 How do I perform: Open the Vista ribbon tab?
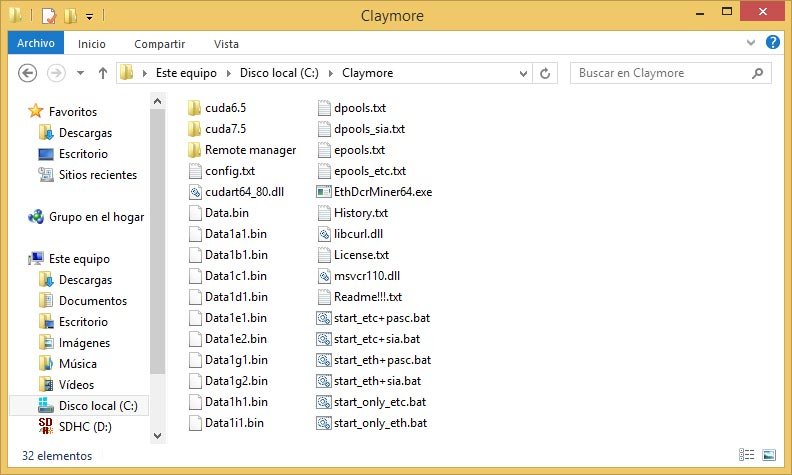coord(226,44)
